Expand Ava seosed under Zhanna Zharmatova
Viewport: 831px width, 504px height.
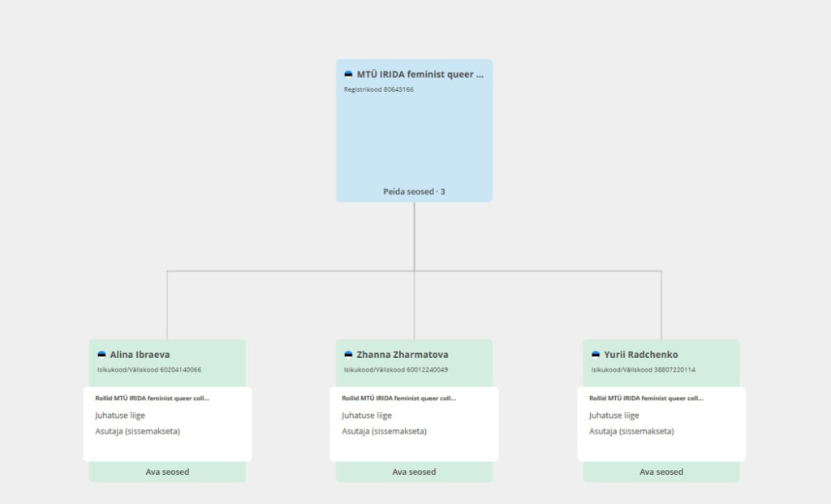pos(414,472)
